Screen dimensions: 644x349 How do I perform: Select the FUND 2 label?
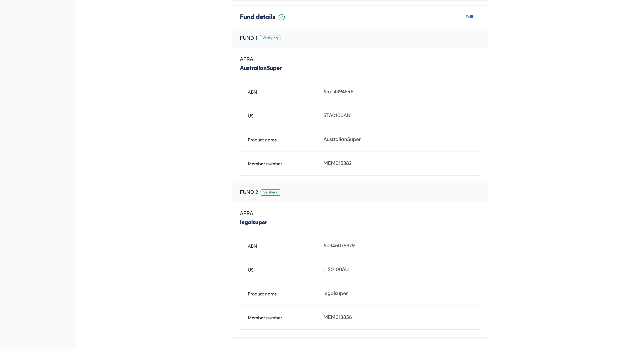click(x=249, y=192)
